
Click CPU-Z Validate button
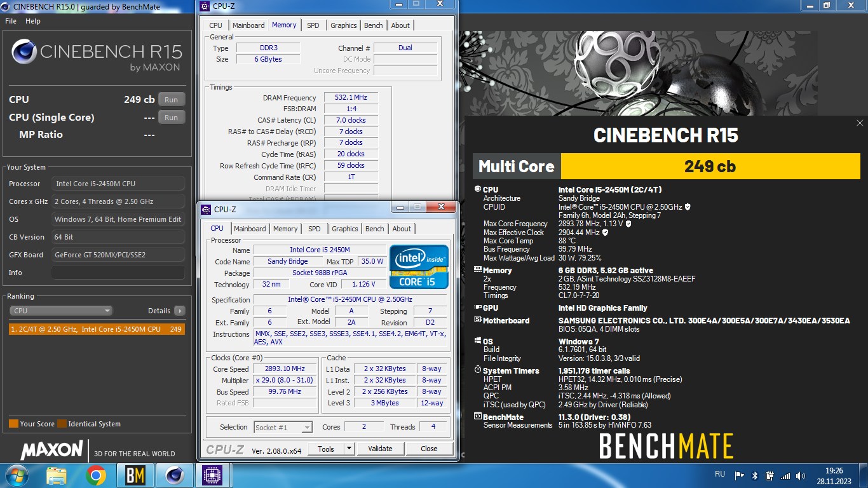click(x=380, y=449)
